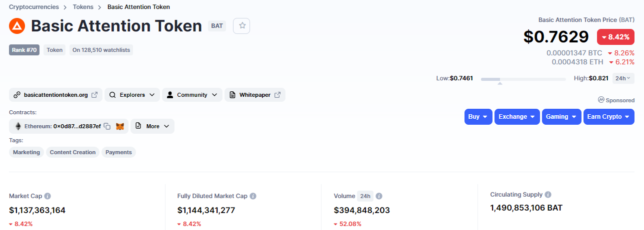Click the Basic Attention Token breadcrumb text
644x230 pixels.
point(138,7)
